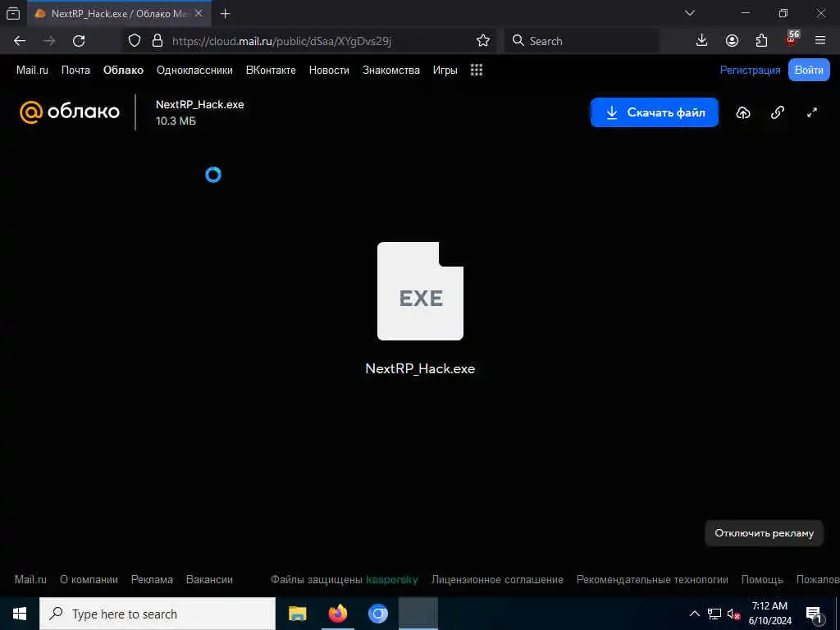
Task: Open ВКонтакте from the top navigation
Action: tap(271, 71)
